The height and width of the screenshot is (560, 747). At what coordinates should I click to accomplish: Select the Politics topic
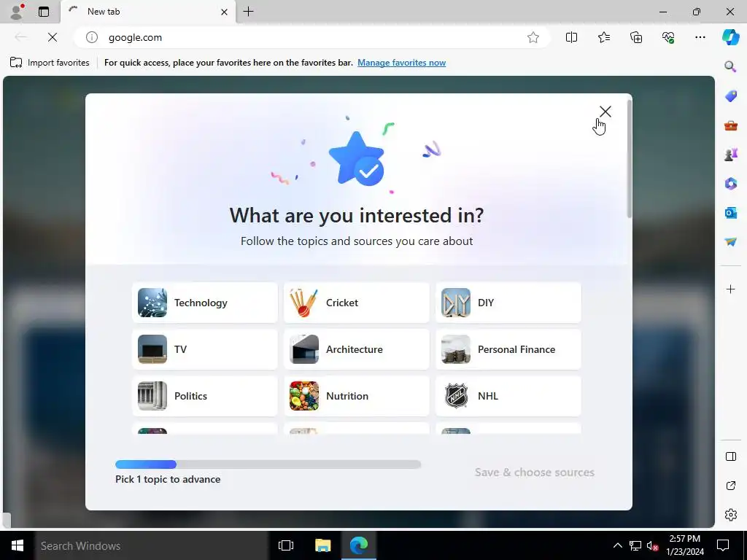(205, 396)
